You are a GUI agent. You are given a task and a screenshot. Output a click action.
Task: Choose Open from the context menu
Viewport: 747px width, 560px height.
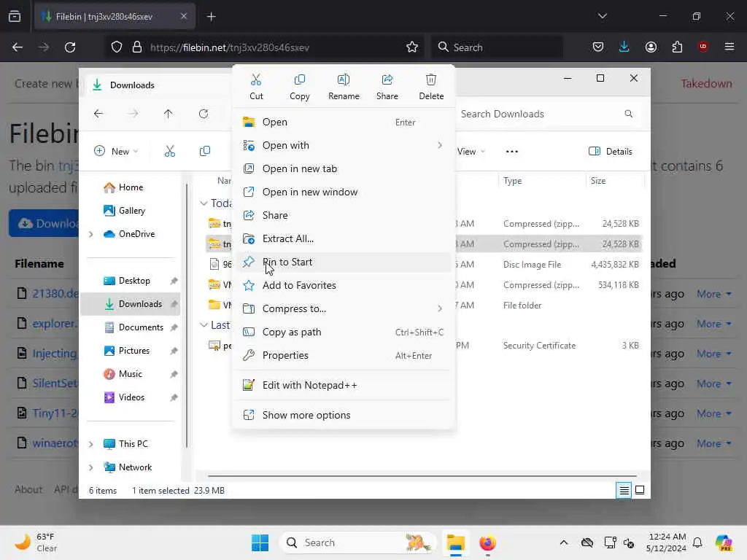coord(344,122)
